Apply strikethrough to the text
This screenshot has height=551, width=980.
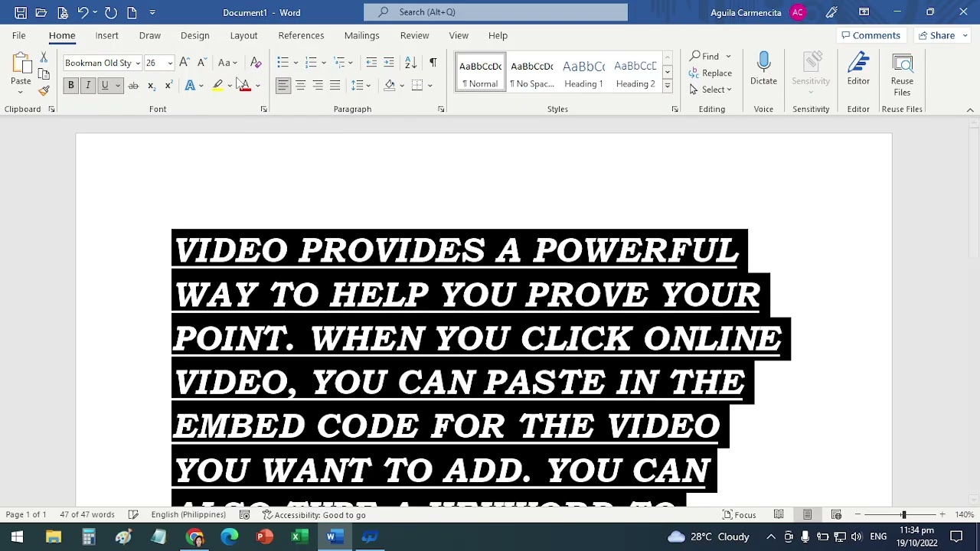pos(133,86)
